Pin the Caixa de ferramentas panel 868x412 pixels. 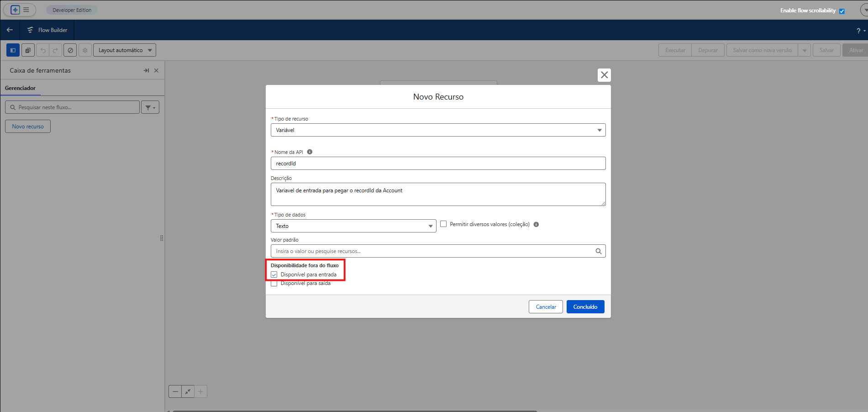pos(146,70)
